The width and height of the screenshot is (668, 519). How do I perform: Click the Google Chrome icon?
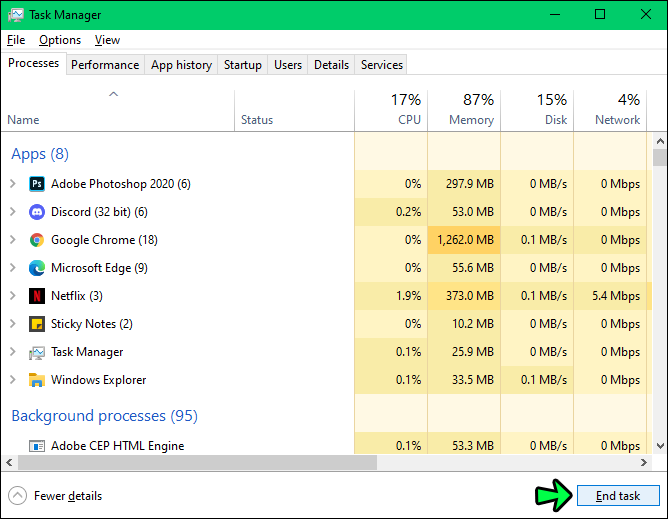coord(37,240)
